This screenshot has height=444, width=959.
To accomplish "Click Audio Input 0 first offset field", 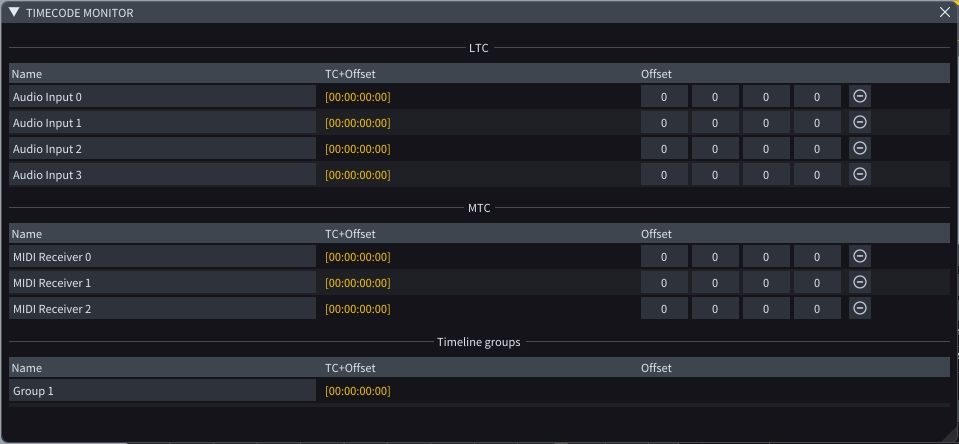I will 664,97.
